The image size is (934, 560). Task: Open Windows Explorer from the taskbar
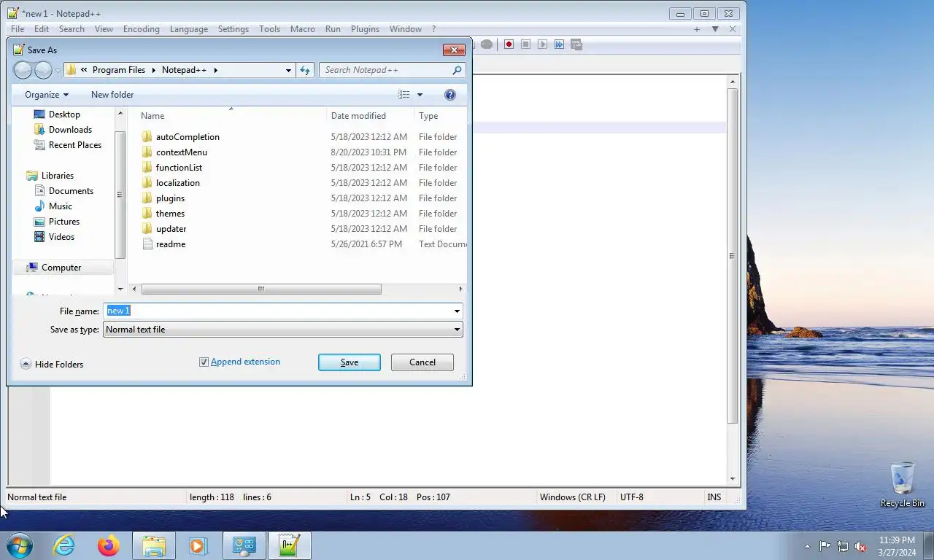[154, 545]
